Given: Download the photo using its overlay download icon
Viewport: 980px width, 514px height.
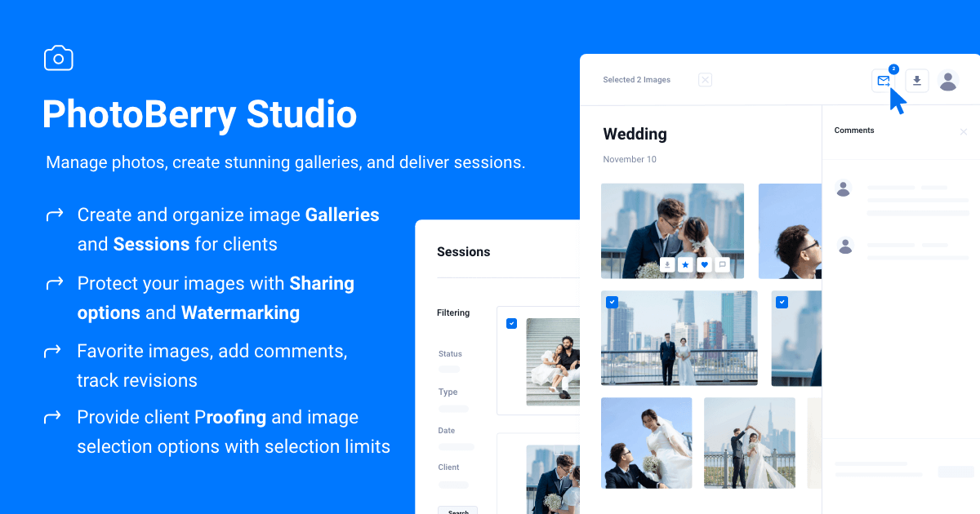Looking at the screenshot, I should click(667, 264).
